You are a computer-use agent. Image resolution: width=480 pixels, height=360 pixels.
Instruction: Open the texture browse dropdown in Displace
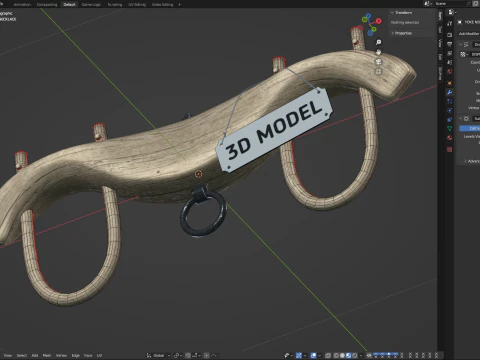463,54
